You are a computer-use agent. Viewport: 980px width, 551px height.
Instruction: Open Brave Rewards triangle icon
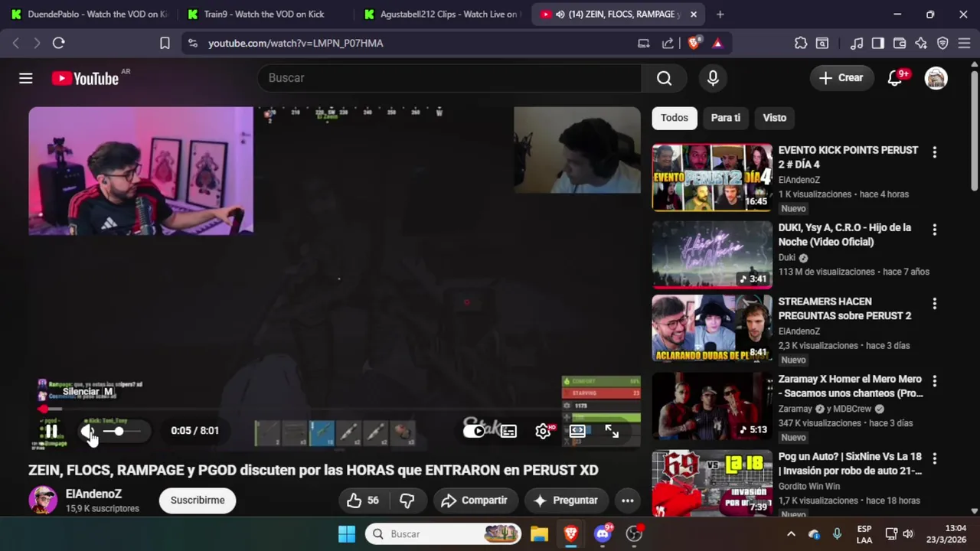717,43
